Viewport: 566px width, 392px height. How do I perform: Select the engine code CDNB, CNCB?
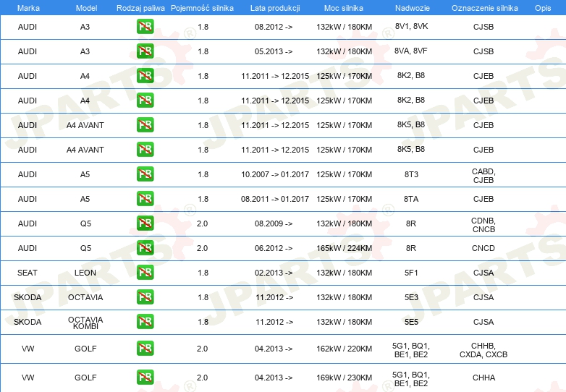(x=483, y=225)
